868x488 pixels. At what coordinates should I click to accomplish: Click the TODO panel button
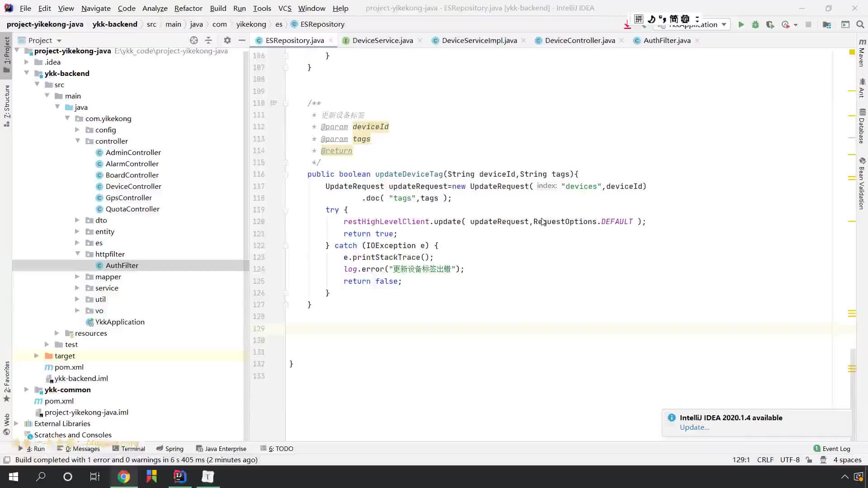[281, 448]
